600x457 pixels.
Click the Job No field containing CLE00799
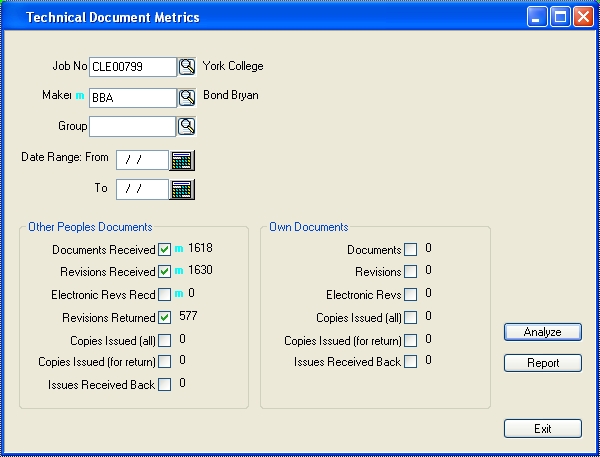(133, 67)
